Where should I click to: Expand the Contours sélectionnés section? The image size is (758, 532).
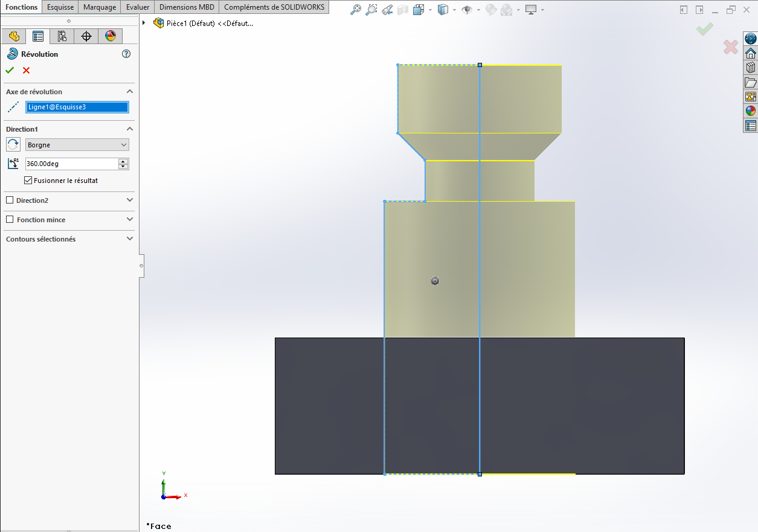[x=129, y=239]
